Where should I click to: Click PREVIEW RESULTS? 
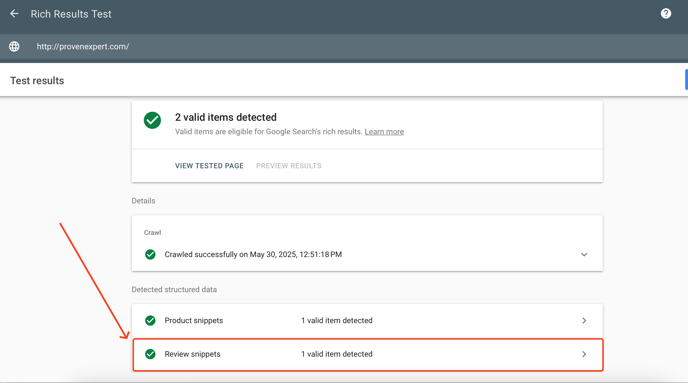pyautogui.click(x=289, y=166)
